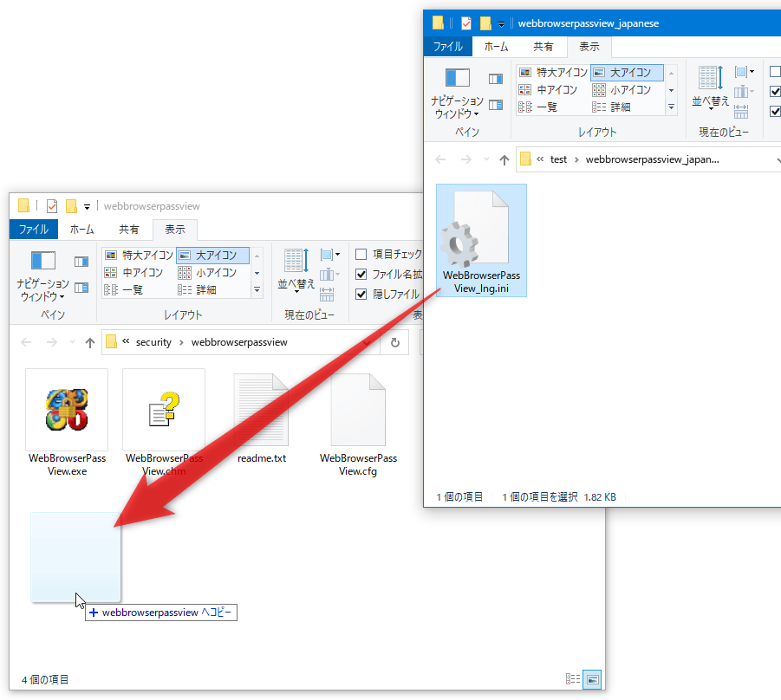Viewport: 781px width, 700px height.
Task: Toggle 隠しファイル checkbox in webbrowserpassview window
Action: [x=361, y=295]
